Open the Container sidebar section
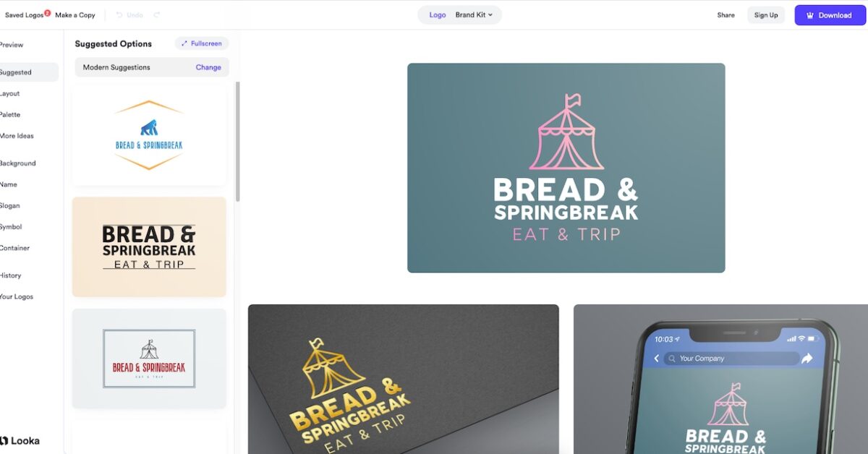 point(14,248)
